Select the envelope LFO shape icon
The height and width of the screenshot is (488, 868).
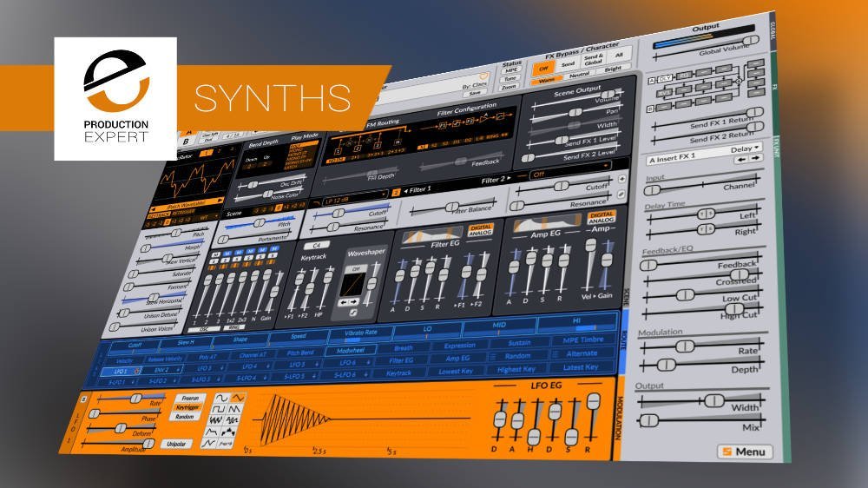(x=214, y=432)
